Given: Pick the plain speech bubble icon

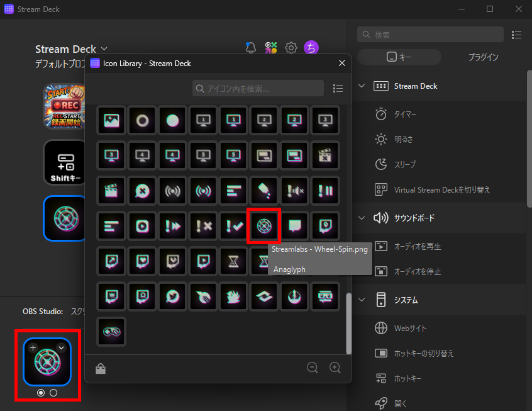Looking at the screenshot, I should (294, 226).
